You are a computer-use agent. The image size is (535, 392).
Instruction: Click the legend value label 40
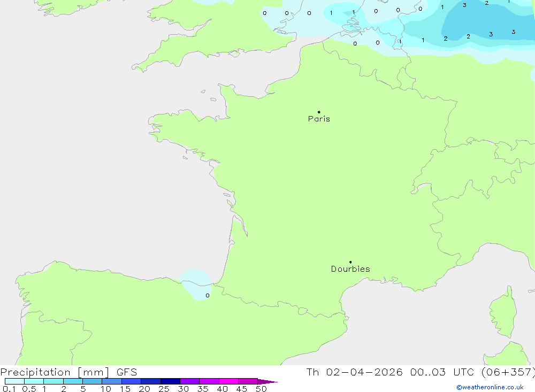[x=222, y=389]
